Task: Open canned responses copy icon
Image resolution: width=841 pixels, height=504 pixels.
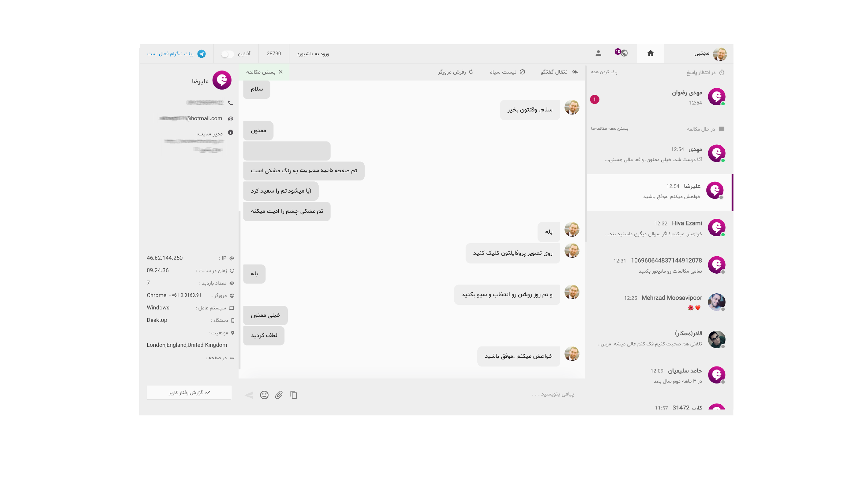Action: click(x=294, y=395)
